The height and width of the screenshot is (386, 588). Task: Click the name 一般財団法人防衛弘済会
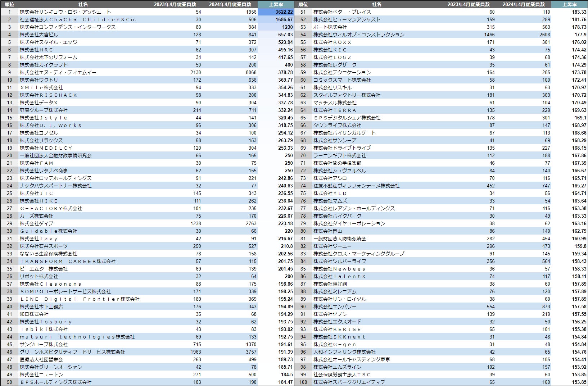(x=340, y=239)
